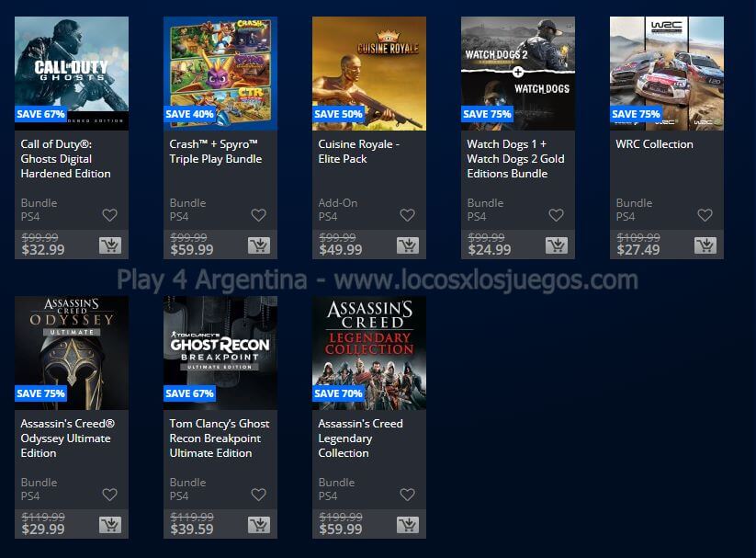The width and height of the screenshot is (756, 558).
Task: Open the Crash + Spyro Triple Play Bundle title
Action: coord(216,152)
